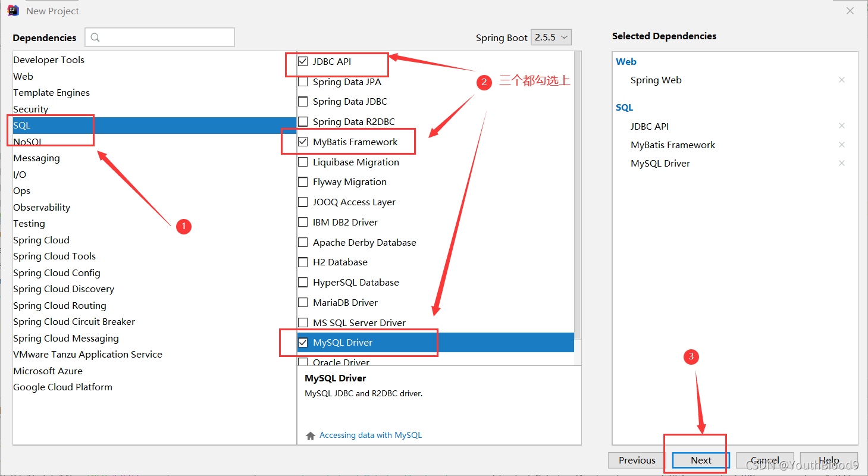Viewport: 868px width, 476px height.
Task: Remove MySQL Driver from selected dependencies
Action: pos(842,163)
